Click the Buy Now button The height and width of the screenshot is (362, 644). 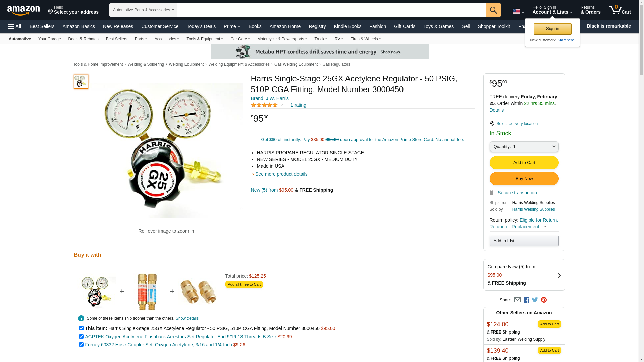(524, 179)
